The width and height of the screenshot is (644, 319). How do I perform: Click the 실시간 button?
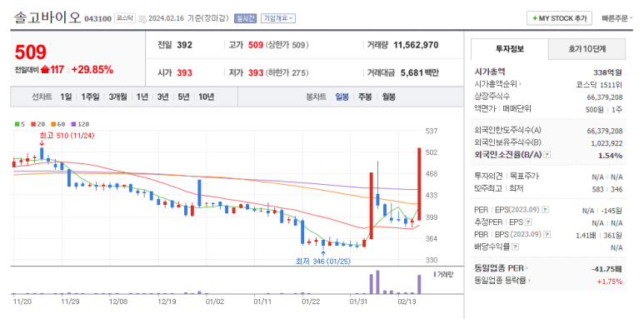tap(245, 18)
